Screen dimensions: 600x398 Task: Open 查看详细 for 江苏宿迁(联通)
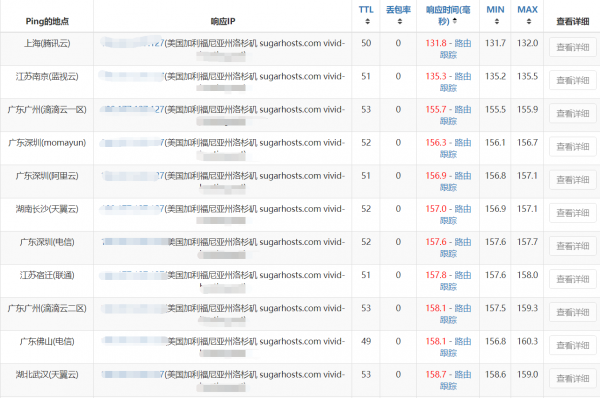coord(572,279)
